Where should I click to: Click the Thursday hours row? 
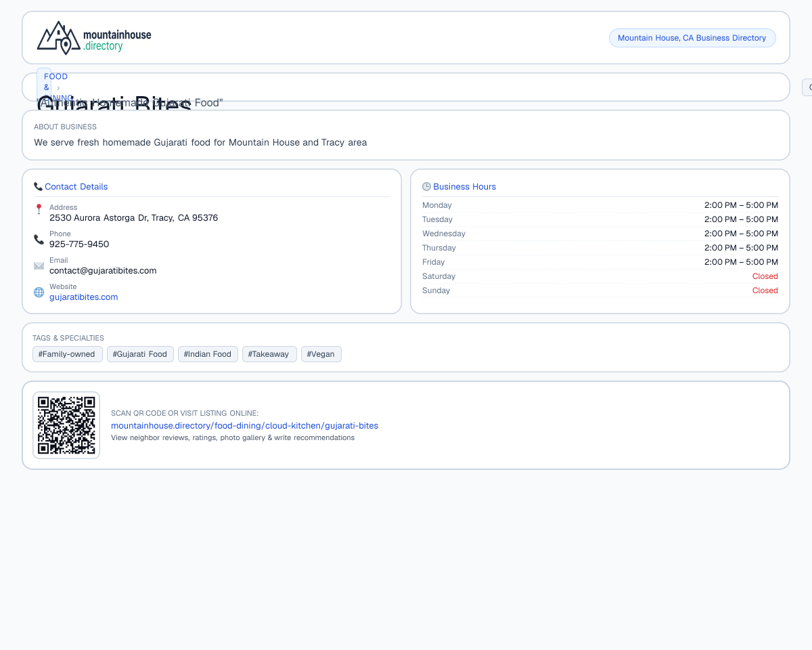coord(600,248)
